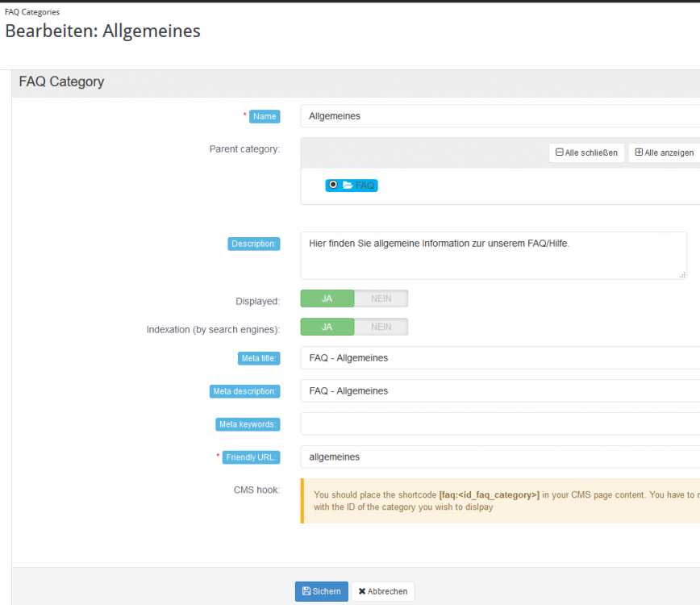This screenshot has height=605, width=700.
Task: Cancel editing with Abbrechen button
Action: pyautogui.click(x=383, y=591)
